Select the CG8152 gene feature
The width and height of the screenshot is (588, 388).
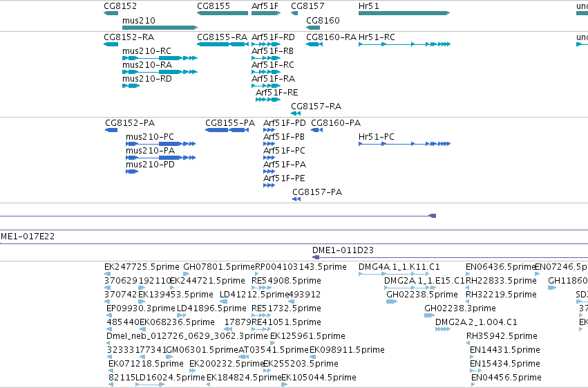[111, 13]
